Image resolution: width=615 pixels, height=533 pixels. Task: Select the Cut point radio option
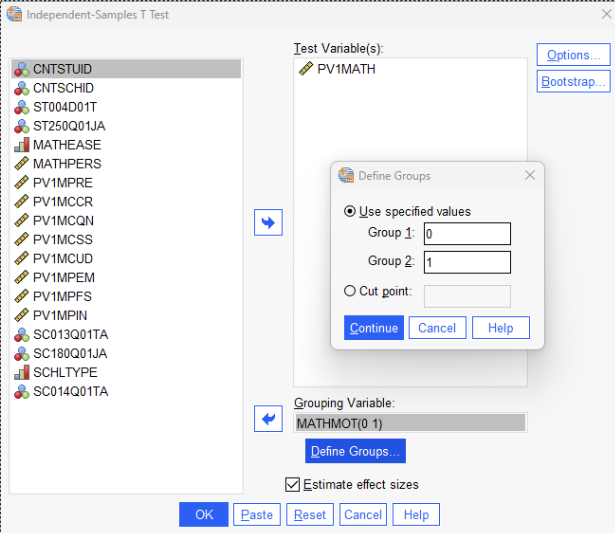click(x=349, y=291)
